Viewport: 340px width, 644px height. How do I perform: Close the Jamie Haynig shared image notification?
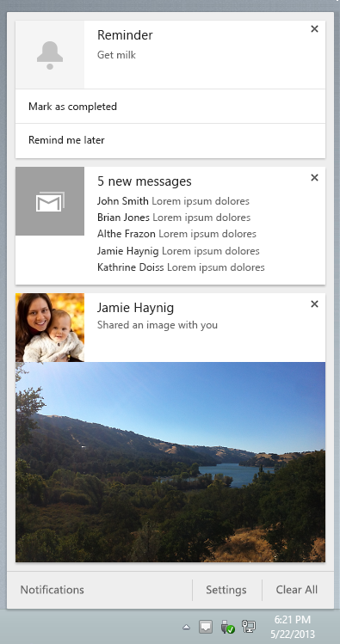coord(314,304)
